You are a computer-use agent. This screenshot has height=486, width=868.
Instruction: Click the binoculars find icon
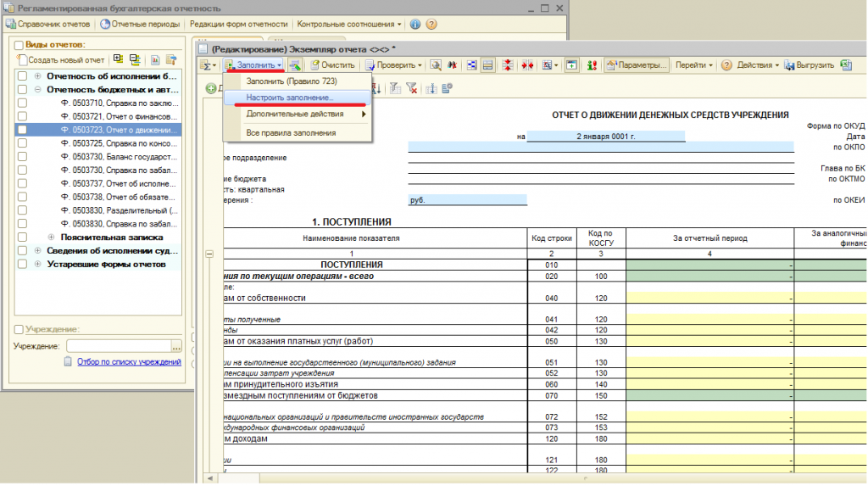pos(453,65)
